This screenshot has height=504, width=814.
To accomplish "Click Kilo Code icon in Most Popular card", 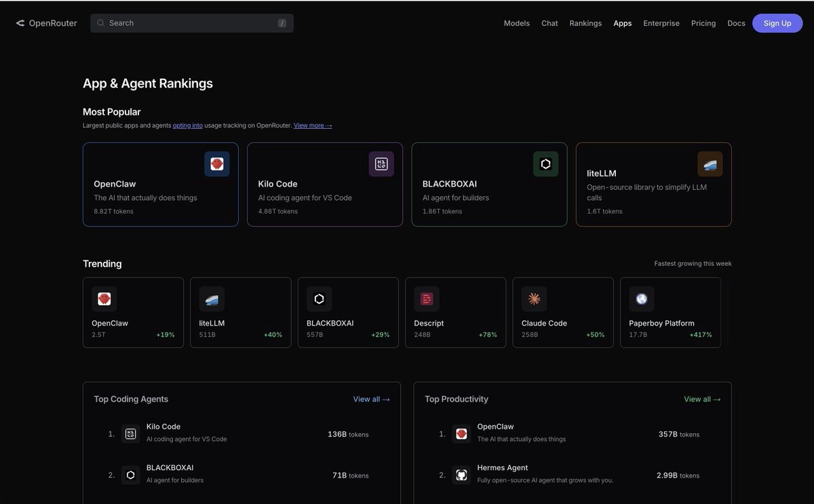I will pyautogui.click(x=381, y=164).
